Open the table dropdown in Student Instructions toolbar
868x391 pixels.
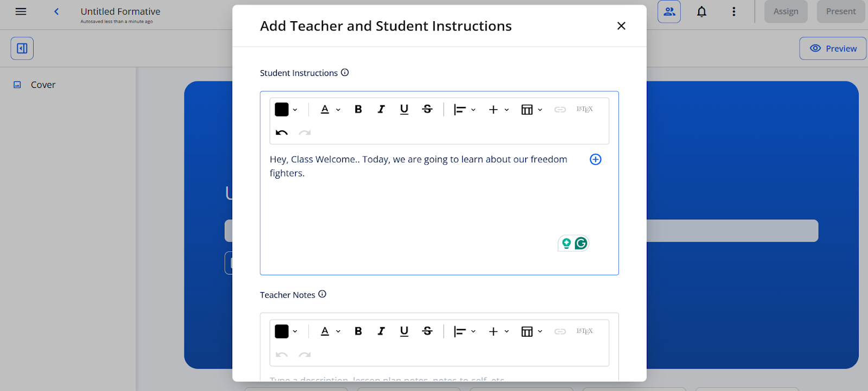tap(532, 110)
